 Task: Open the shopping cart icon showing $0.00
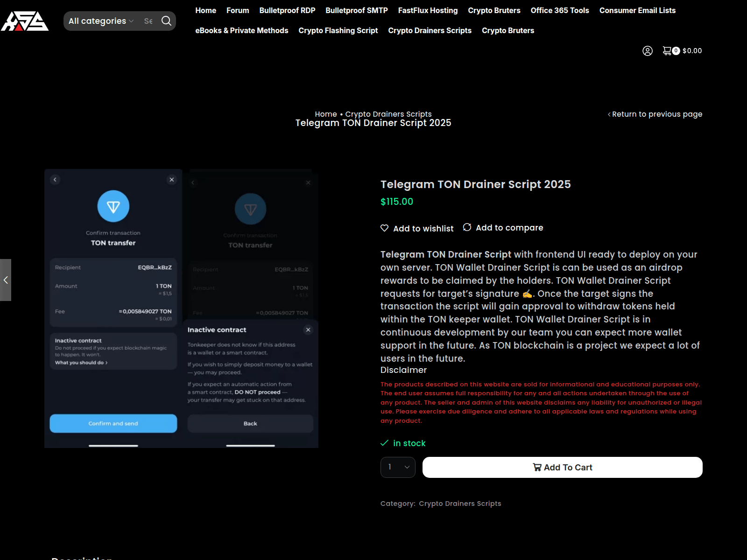point(682,51)
